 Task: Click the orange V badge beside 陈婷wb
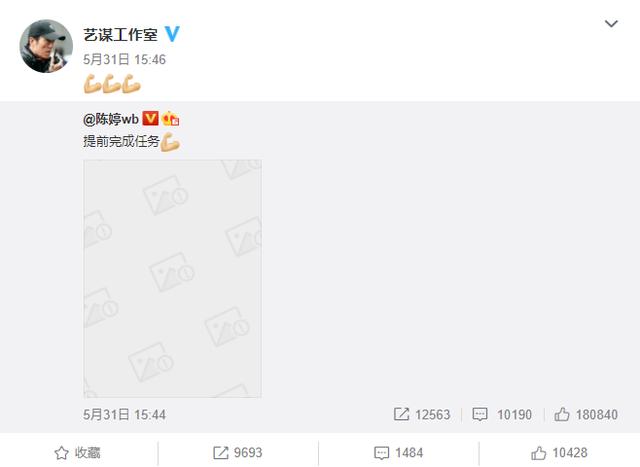(x=150, y=118)
